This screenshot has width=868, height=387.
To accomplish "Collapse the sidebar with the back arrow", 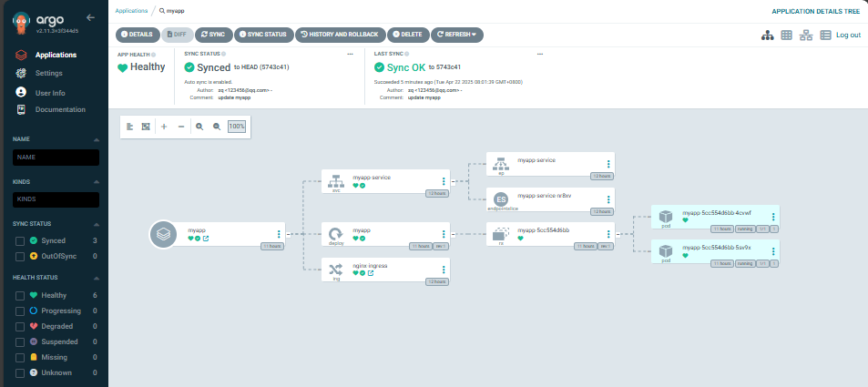I will 91,17.
